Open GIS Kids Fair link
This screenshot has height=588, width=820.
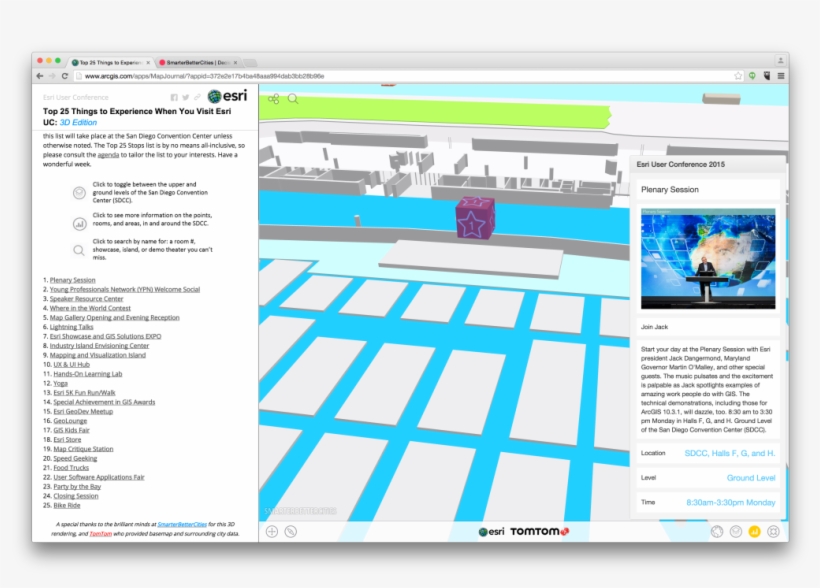click(71, 431)
